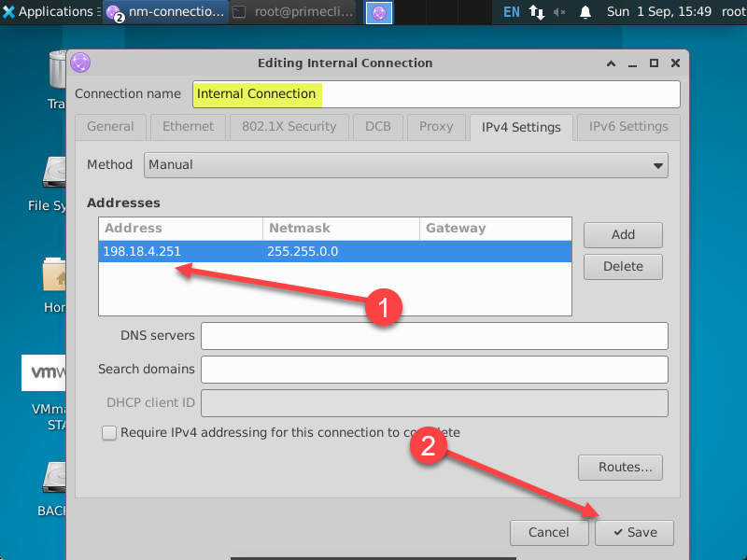Click the Search domains input field
Viewport: 747px width, 560px height.
pyautogui.click(x=434, y=370)
